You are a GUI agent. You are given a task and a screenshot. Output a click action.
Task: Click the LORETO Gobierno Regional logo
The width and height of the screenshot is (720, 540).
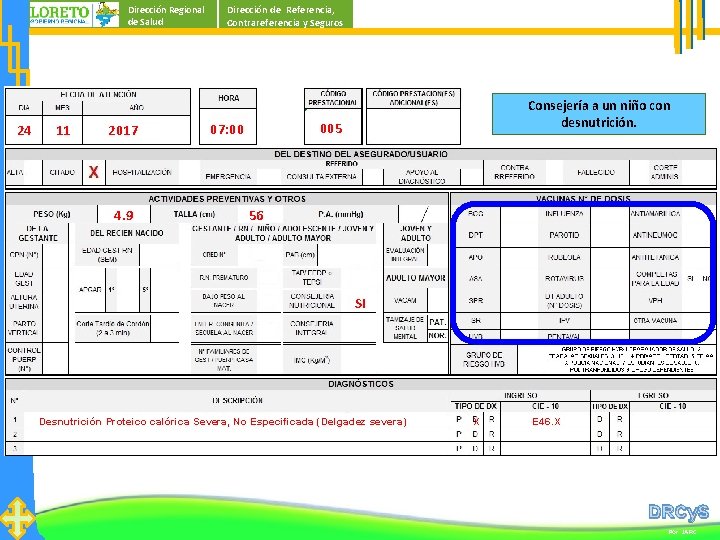pos(61,14)
